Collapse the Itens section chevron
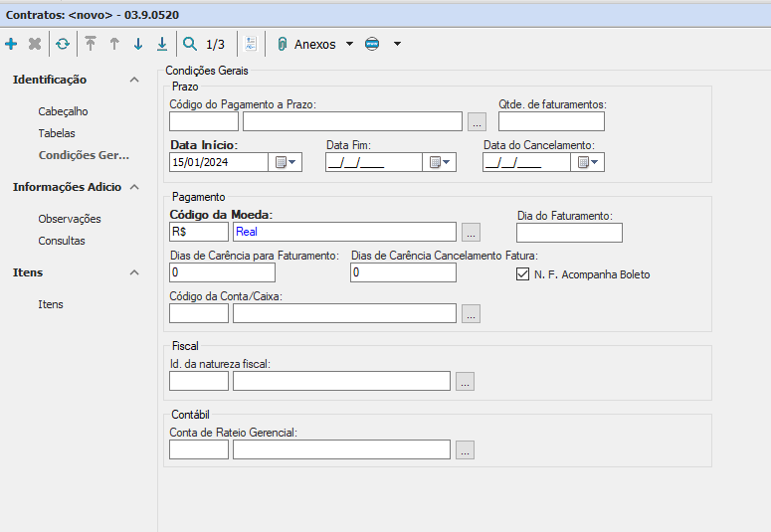 click(x=134, y=272)
